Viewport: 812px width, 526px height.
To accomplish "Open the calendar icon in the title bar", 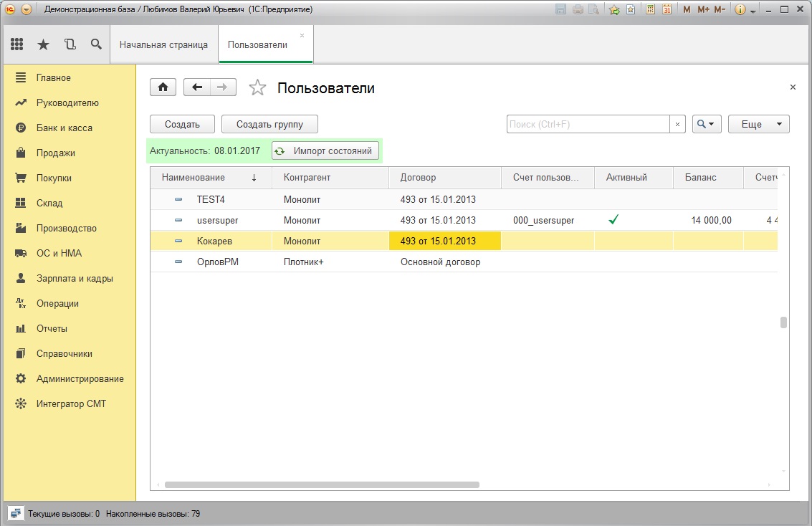I will [667, 9].
